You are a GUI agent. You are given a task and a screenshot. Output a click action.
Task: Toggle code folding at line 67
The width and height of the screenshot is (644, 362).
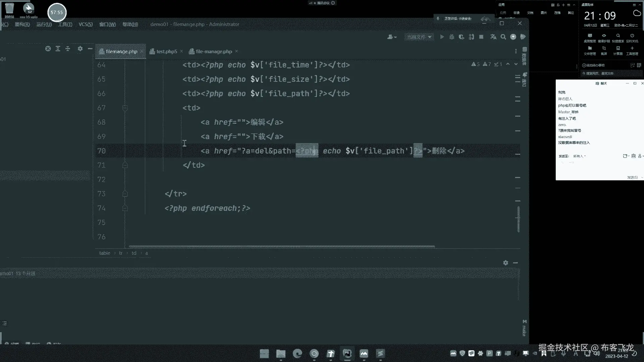[125, 108]
